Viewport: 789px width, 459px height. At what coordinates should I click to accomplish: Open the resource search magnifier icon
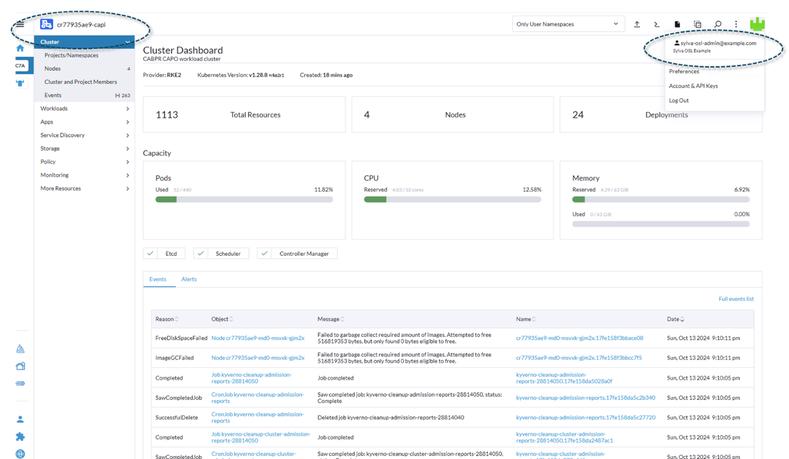[717, 24]
